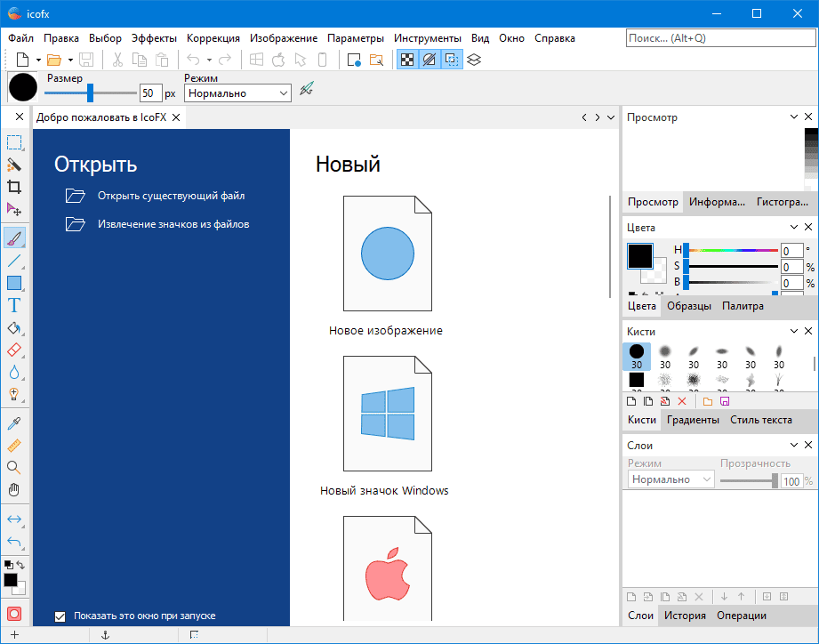Select the eyedropper color picker tool
The width and height of the screenshot is (819, 644).
(x=14, y=423)
